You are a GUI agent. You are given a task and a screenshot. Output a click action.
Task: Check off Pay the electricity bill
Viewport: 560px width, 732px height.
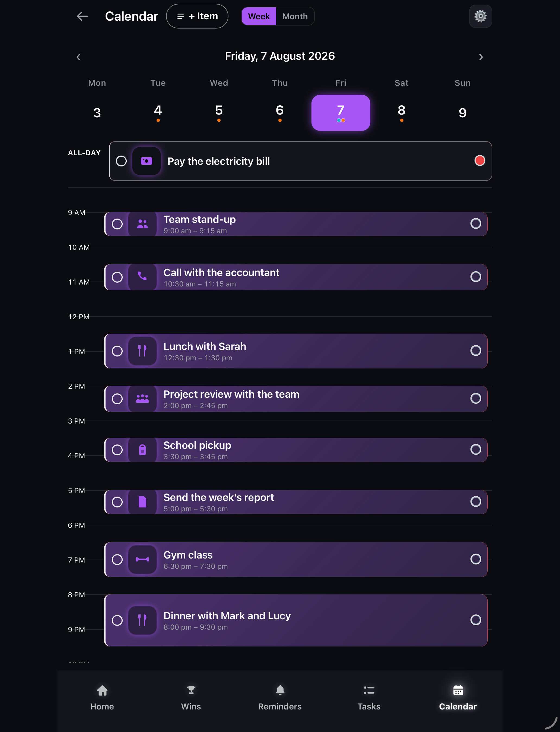coord(121,161)
